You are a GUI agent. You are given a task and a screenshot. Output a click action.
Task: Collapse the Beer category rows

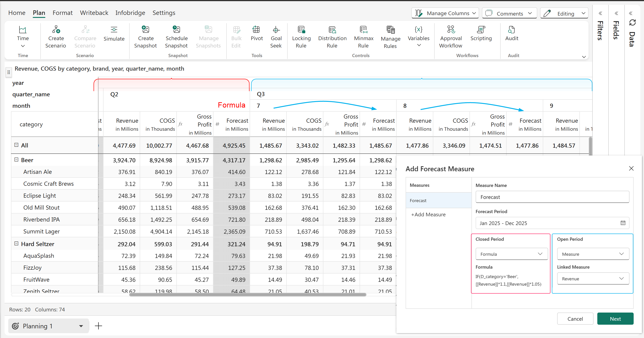[x=16, y=160]
